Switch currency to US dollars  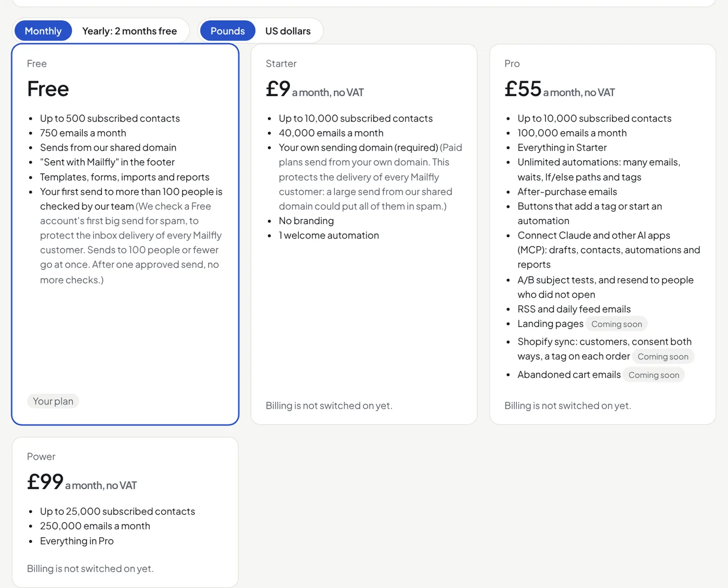click(288, 31)
